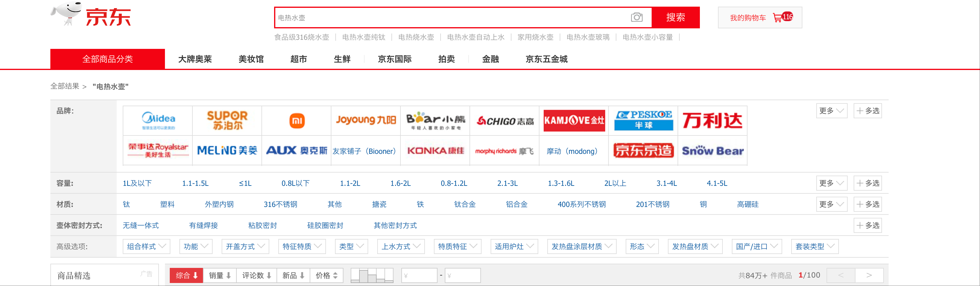980x286 pixels.
Task: Open the 上水方式 dropdown
Action: [401, 246]
